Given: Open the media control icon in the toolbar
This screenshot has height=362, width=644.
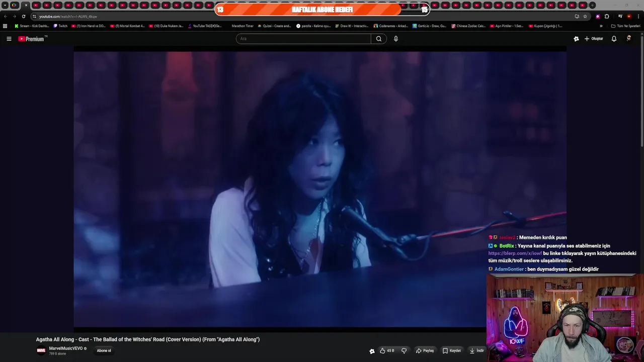Looking at the screenshot, I should click(x=620, y=16).
